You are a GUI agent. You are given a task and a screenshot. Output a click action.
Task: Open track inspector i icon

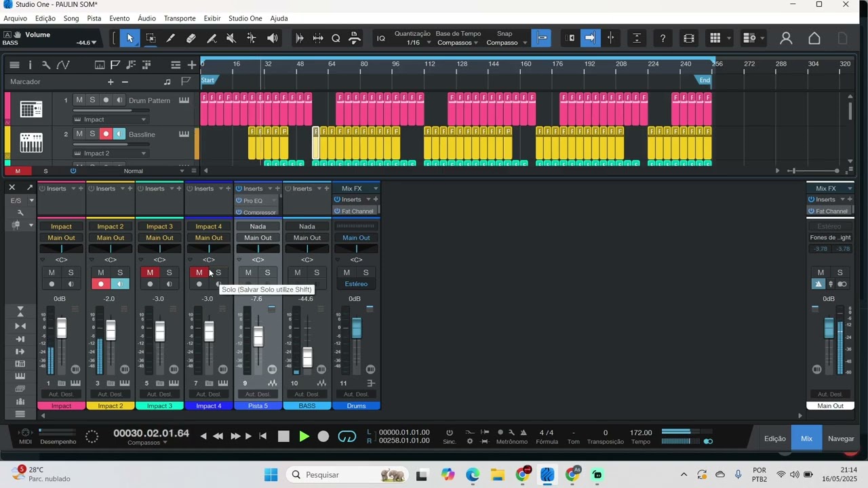(x=30, y=65)
